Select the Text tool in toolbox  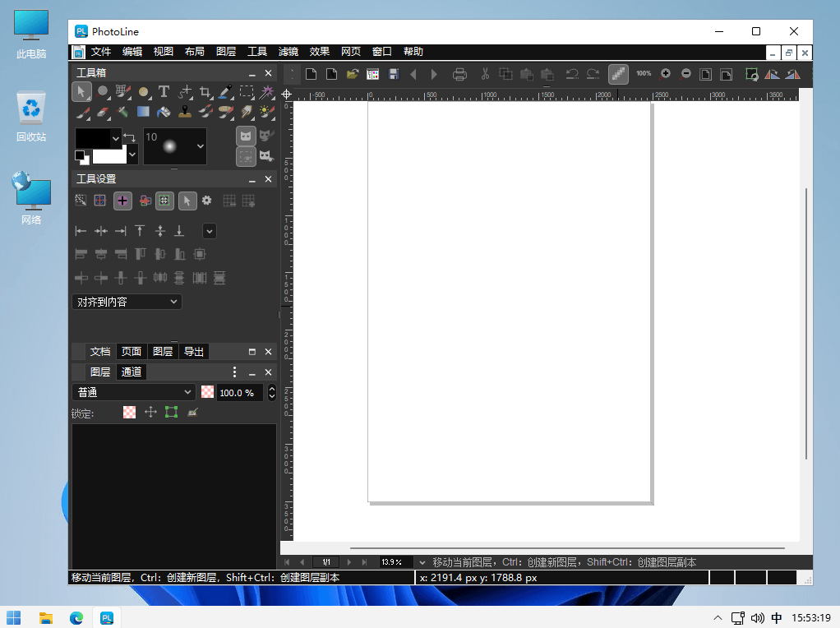(x=164, y=92)
